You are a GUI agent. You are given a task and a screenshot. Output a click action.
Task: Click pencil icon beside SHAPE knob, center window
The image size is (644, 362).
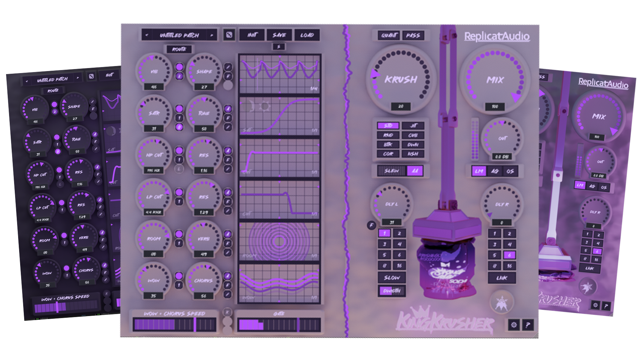click(x=228, y=67)
